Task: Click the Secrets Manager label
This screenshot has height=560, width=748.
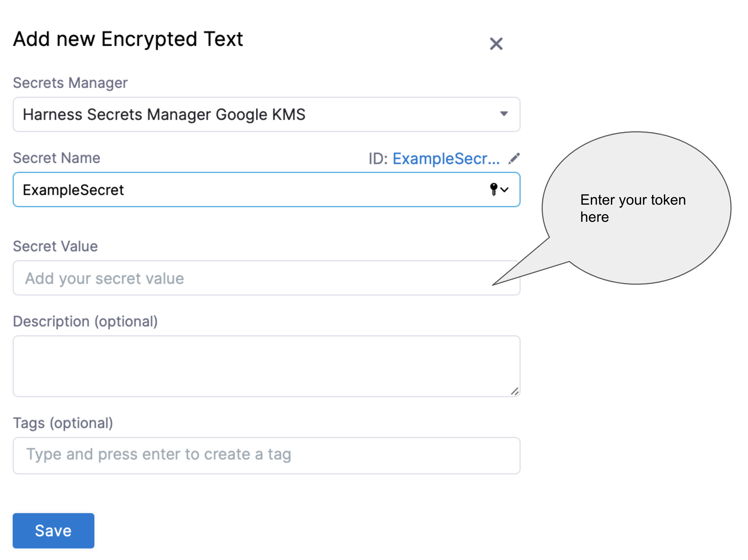Action: click(70, 83)
